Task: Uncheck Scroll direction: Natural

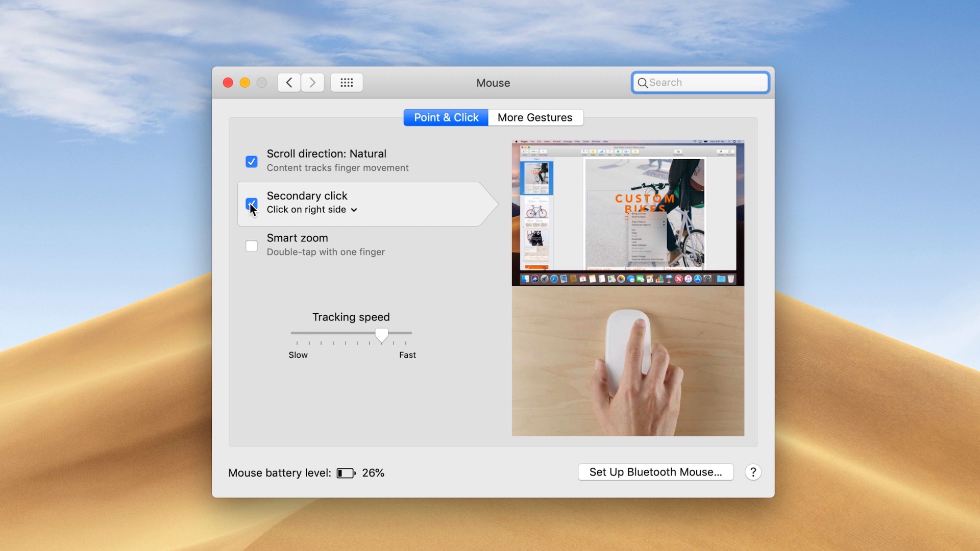Action: pos(251,161)
